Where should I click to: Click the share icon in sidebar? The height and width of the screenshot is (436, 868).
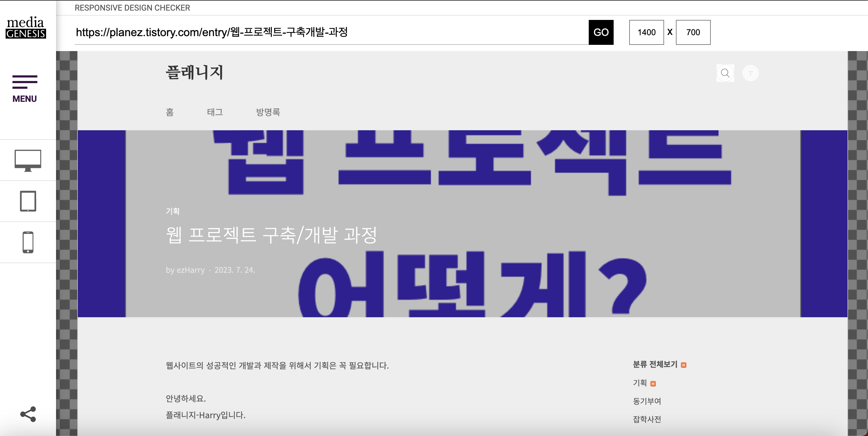point(28,414)
